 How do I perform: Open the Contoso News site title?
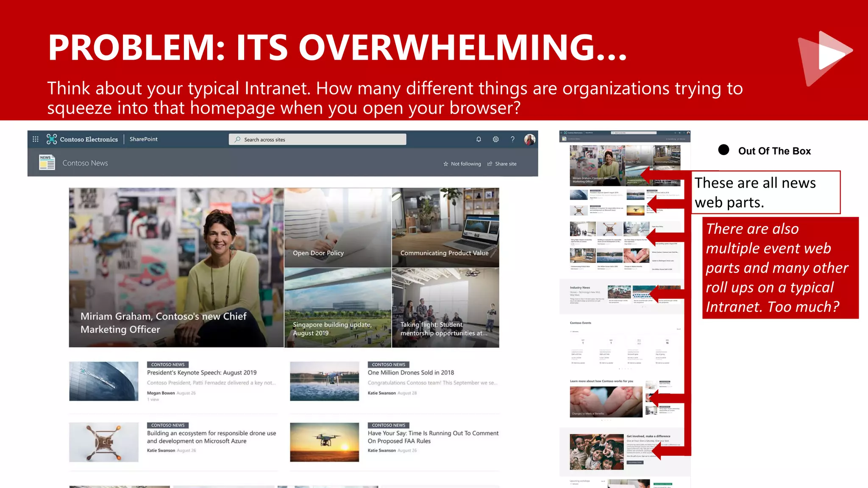point(85,163)
